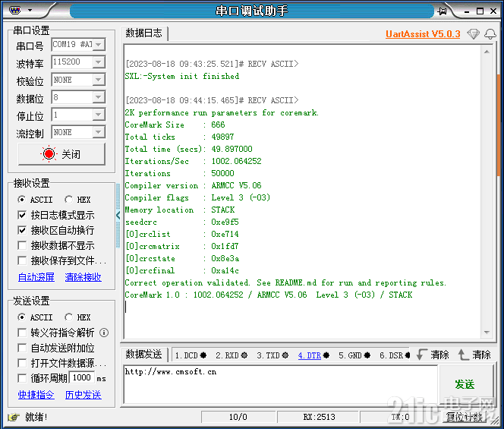Image resolution: width=504 pixels, height=429 pixels.
Task: Click the log scrollbar up arrow
Action: click(487, 52)
